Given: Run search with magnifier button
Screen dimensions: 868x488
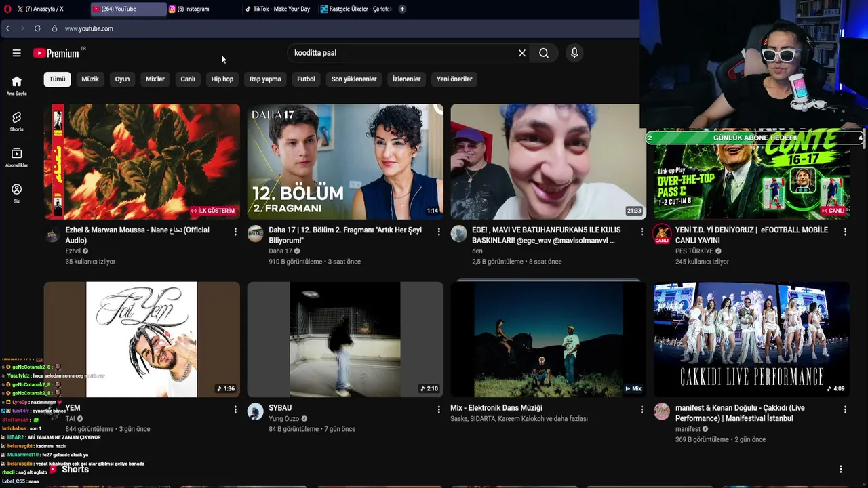Looking at the screenshot, I should [544, 53].
